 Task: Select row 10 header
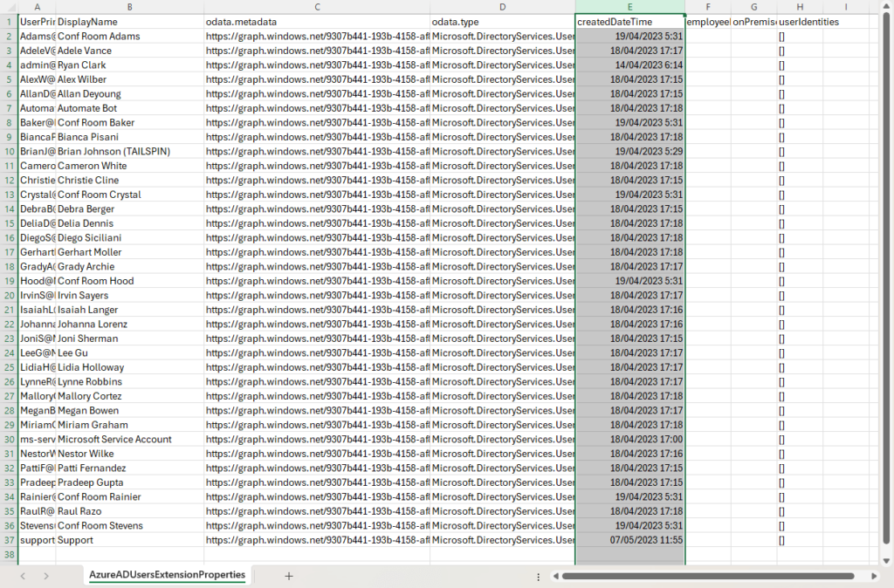9,152
